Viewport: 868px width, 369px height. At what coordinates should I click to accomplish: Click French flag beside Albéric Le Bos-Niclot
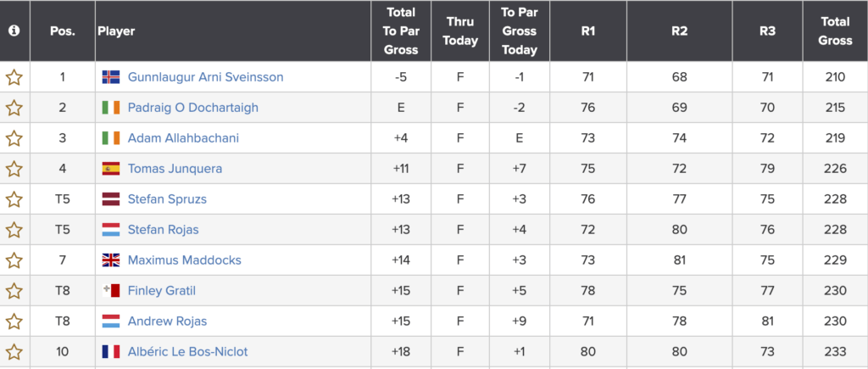pyautogui.click(x=110, y=352)
